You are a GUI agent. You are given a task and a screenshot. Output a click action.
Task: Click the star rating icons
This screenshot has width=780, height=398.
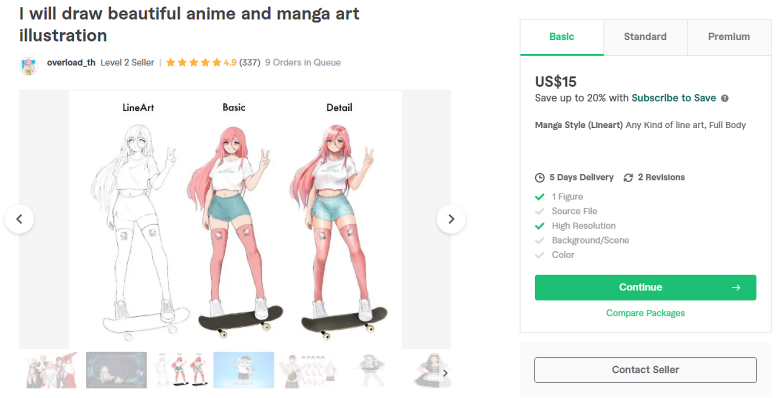194,63
